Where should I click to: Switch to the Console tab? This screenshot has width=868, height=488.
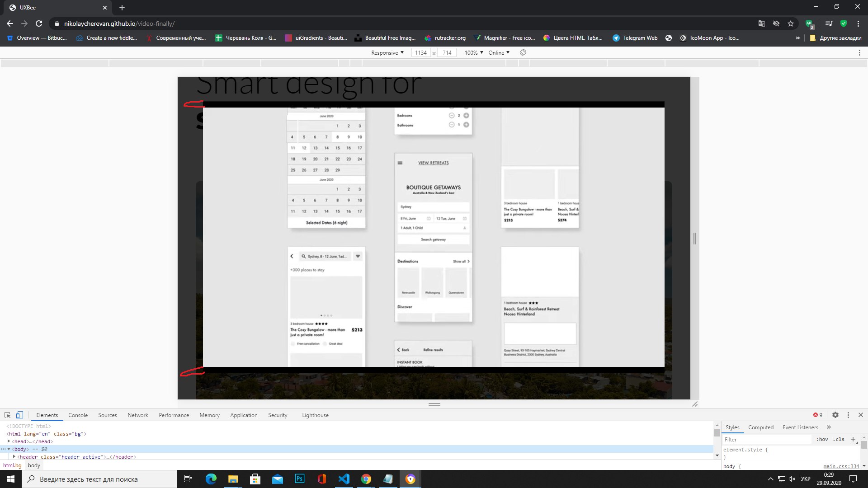(x=78, y=415)
